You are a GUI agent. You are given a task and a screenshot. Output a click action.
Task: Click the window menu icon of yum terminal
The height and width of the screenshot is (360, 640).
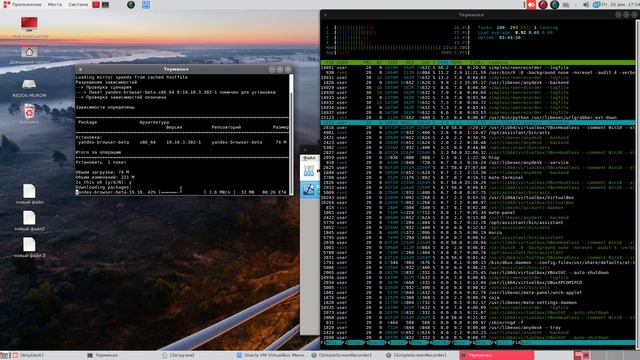point(80,69)
